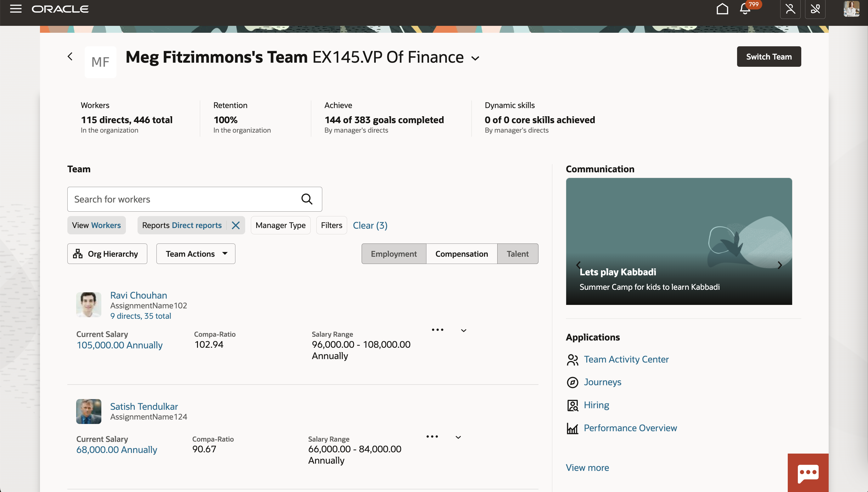Click the Switch Team button
This screenshot has width=868, height=492.
[x=769, y=56]
